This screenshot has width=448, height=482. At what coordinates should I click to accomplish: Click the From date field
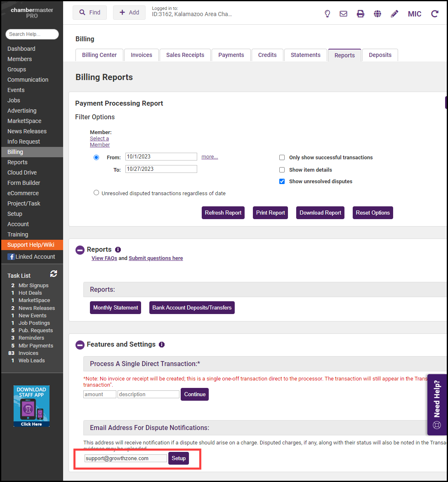(161, 156)
